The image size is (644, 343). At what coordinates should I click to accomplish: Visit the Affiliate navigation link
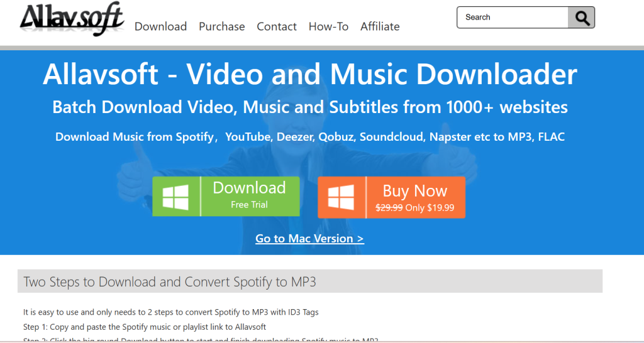point(380,26)
